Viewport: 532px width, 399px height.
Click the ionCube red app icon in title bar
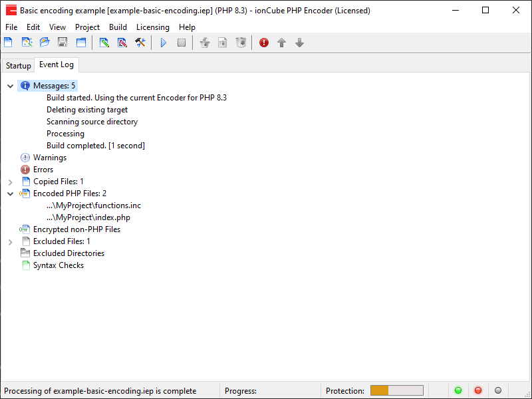point(11,10)
